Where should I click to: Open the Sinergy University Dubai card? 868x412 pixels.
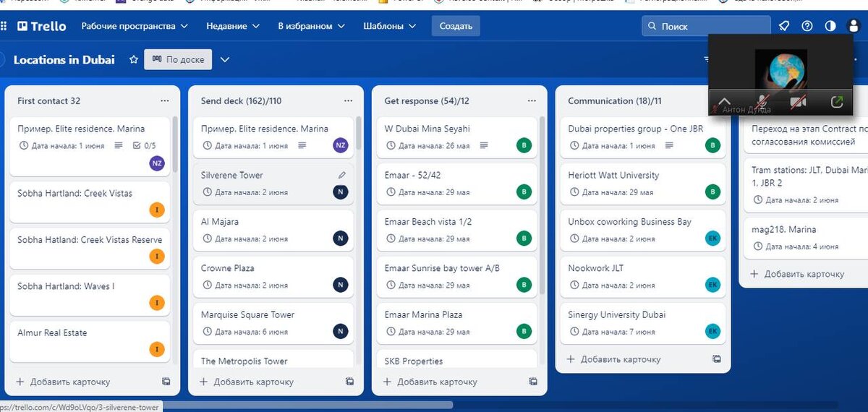[643, 322]
